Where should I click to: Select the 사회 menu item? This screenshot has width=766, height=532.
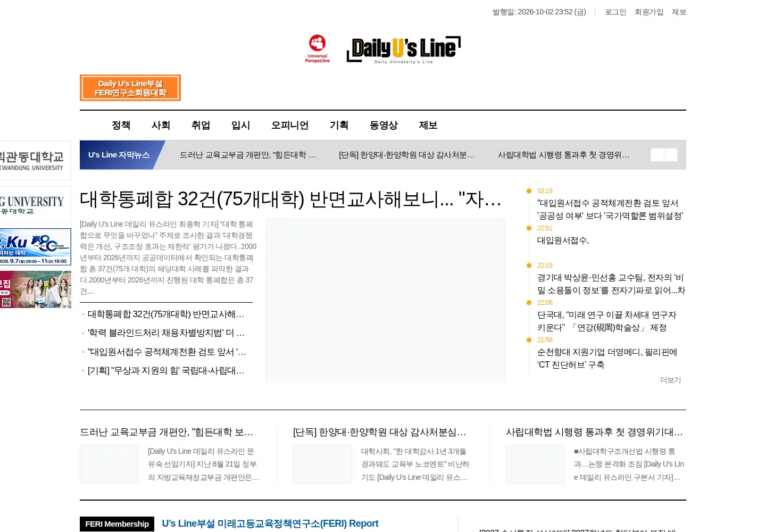pos(161,126)
